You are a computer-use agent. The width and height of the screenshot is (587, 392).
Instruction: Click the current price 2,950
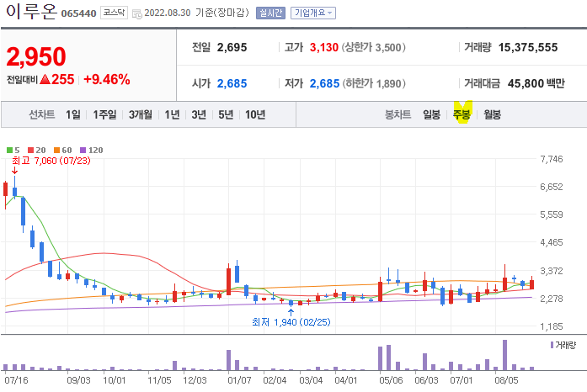[36, 56]
